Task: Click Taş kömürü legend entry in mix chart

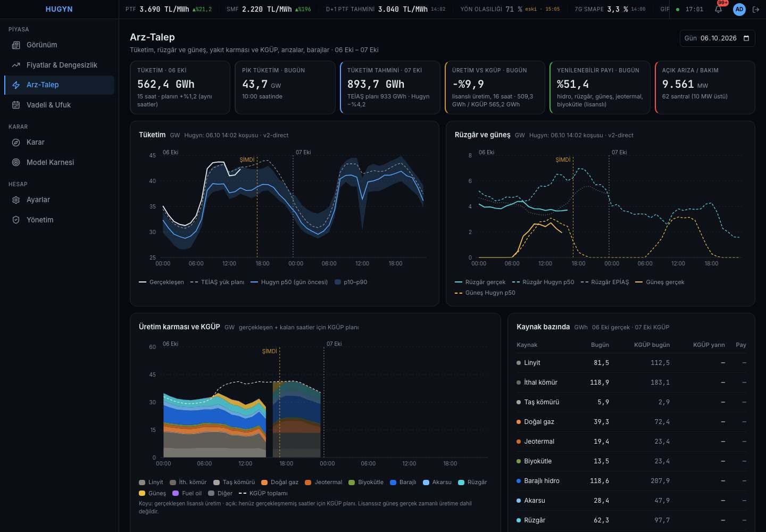Action: 234,483
